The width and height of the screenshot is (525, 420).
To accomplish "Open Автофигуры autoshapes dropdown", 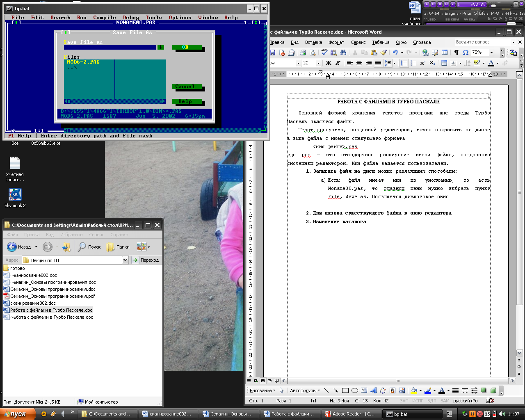I will point(305,390).
